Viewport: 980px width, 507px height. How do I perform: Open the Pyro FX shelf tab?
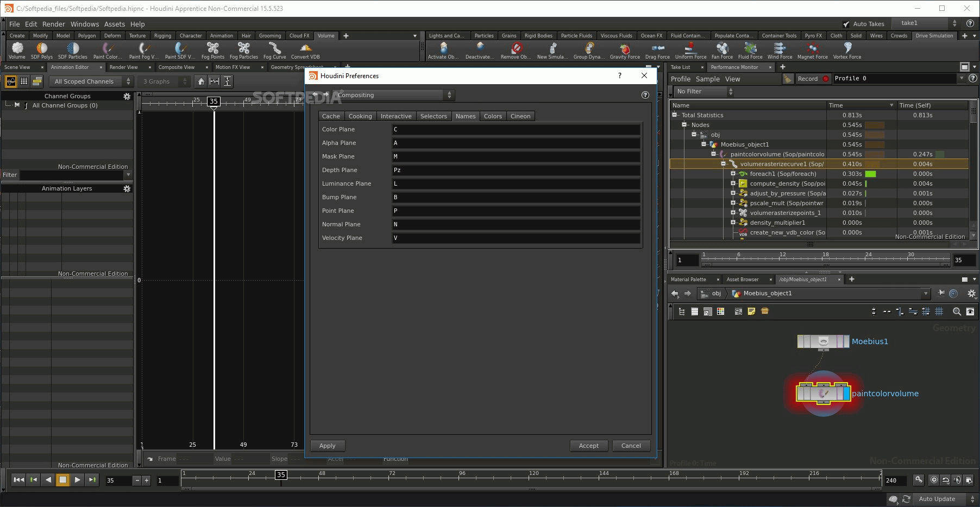pos(813,36)
